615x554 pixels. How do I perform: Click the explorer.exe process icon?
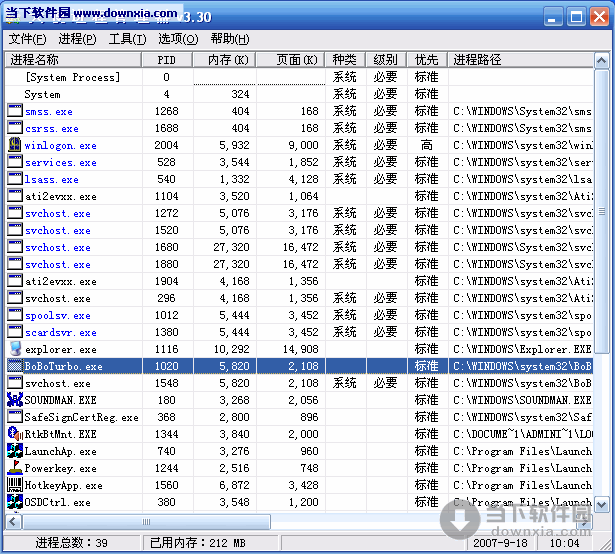point(15,349)
